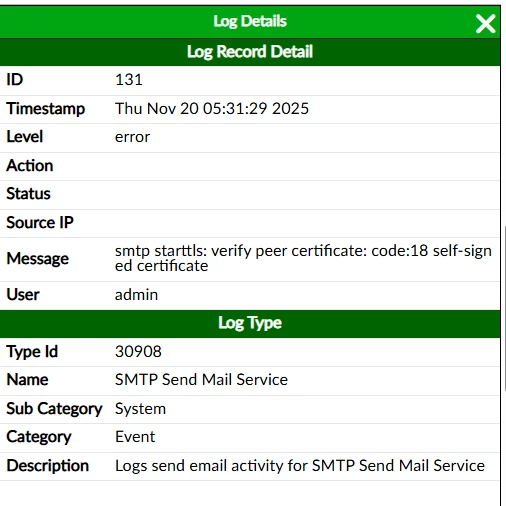Viewport: 506px width, 506px height.
Task: Click the user value admin
Action: pyautogui.click(x=136, y=295)
